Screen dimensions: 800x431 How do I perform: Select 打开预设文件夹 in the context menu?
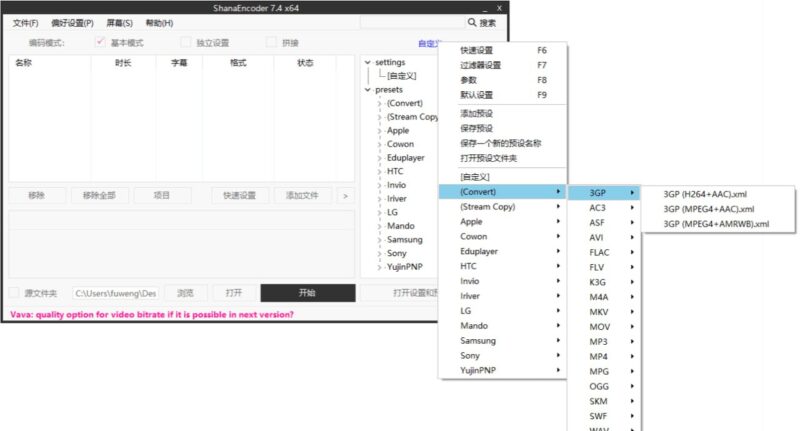(490, 158)
